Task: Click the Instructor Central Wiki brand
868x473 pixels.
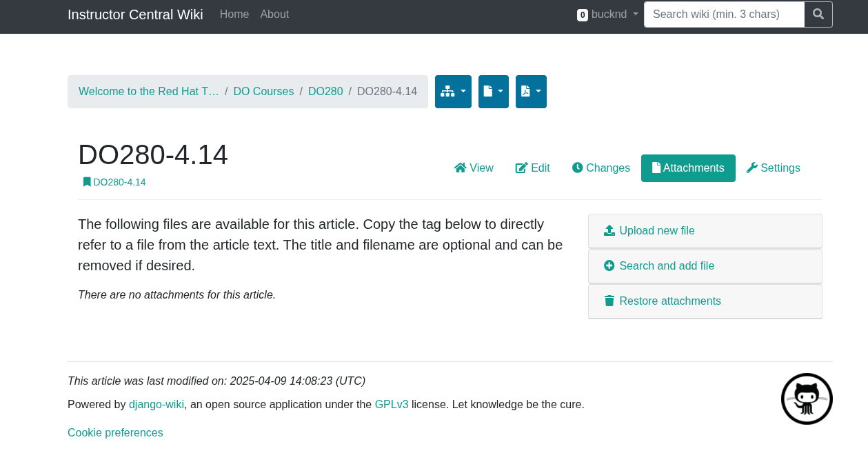Action: pyautogui.click(x=135, y=14)
